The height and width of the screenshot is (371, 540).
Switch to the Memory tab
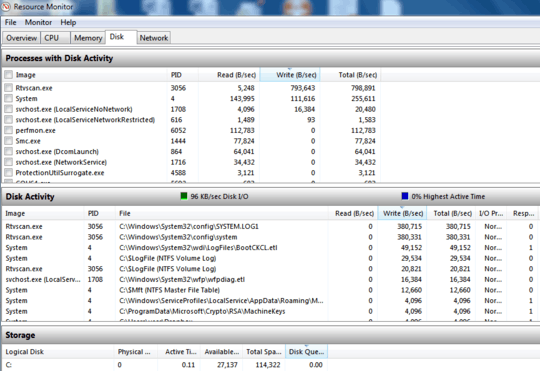point(88,38)
